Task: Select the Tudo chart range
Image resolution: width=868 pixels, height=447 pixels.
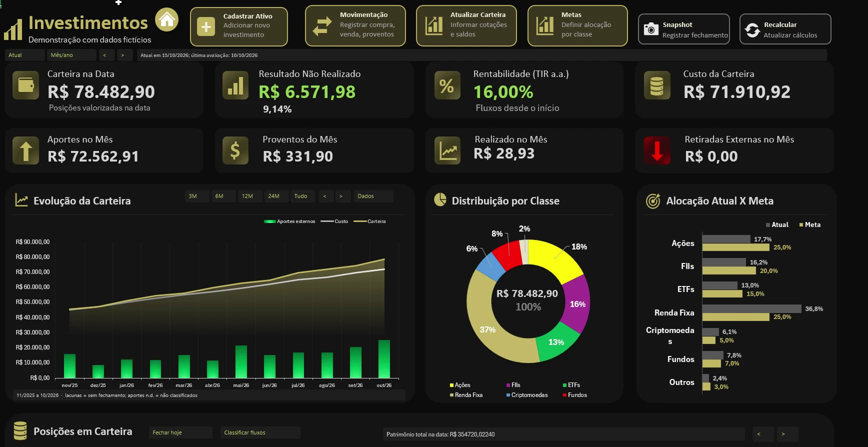Action: pyautogui.click(x=302, y=196)
